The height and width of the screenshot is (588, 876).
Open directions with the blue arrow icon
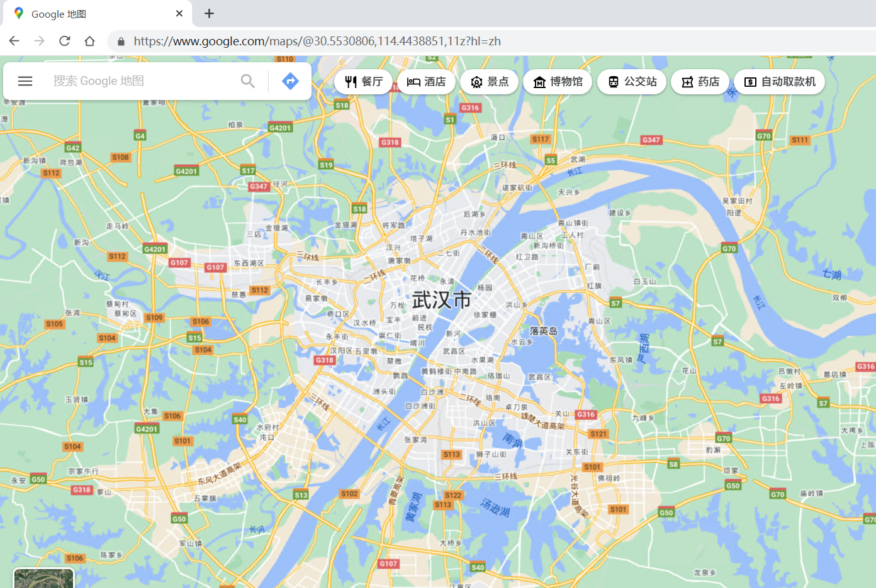point(290,81)
